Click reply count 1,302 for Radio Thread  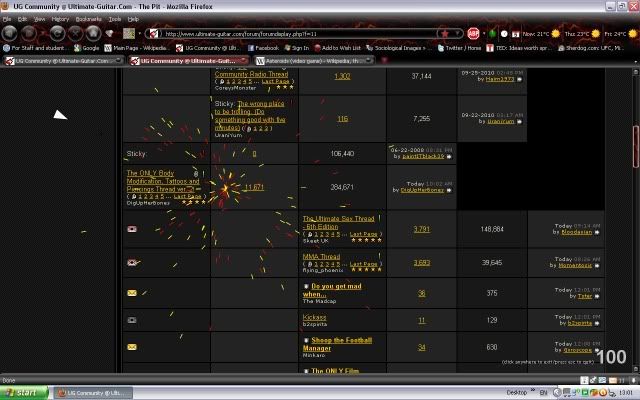[x=342, y=76]
